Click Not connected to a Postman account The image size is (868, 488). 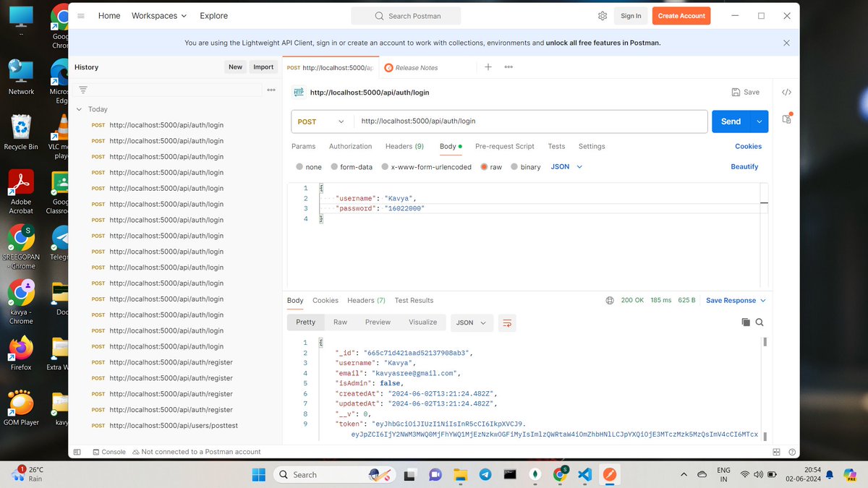point(196,452)
